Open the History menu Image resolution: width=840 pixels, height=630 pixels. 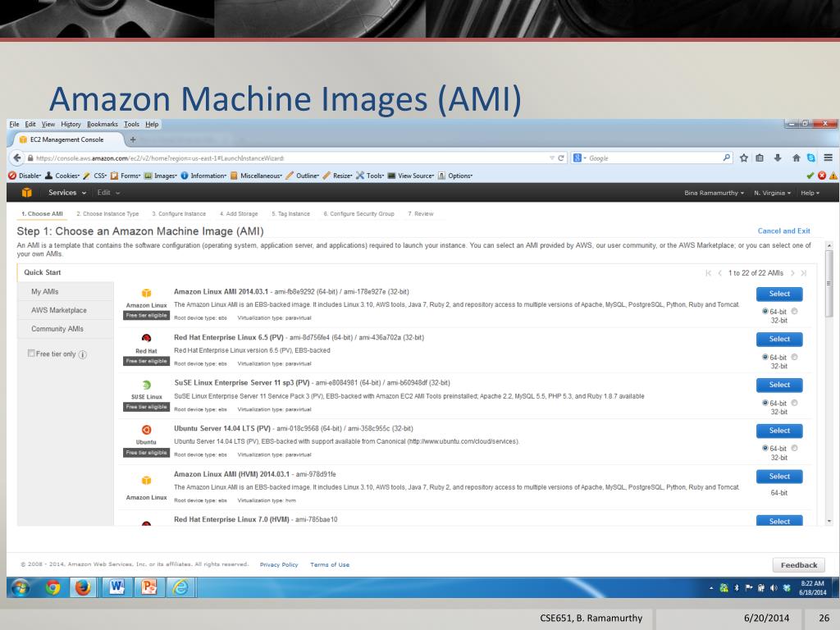click(71, 125)
